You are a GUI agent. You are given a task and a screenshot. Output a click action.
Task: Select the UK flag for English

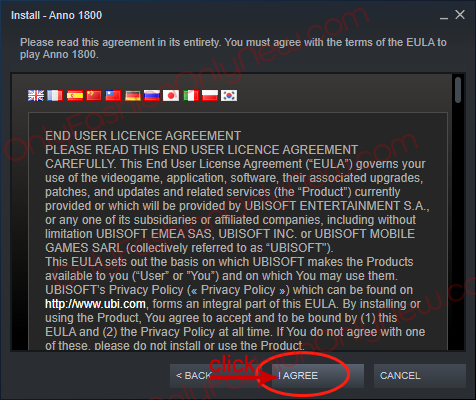(x=36, y=96)
